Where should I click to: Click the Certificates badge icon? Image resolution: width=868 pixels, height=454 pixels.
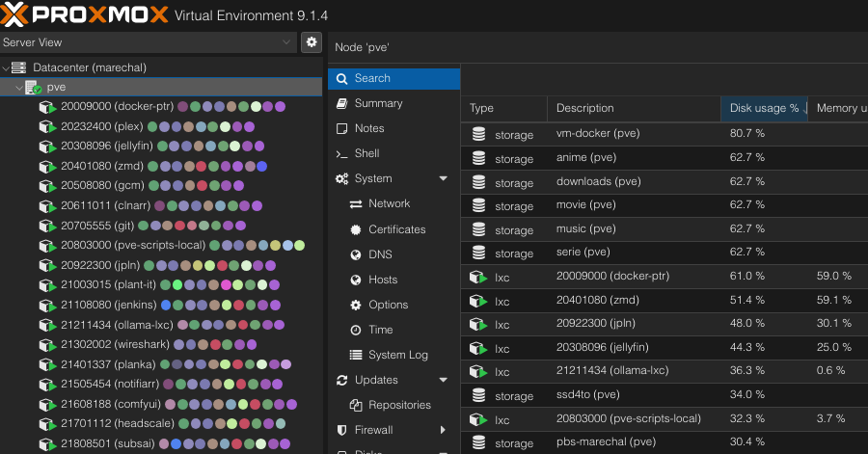[x=356, y=229]
